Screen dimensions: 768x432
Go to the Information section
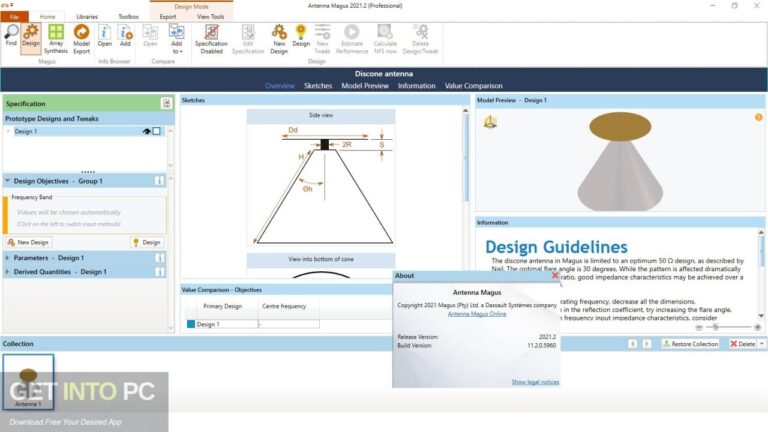[x=416, y=86]
